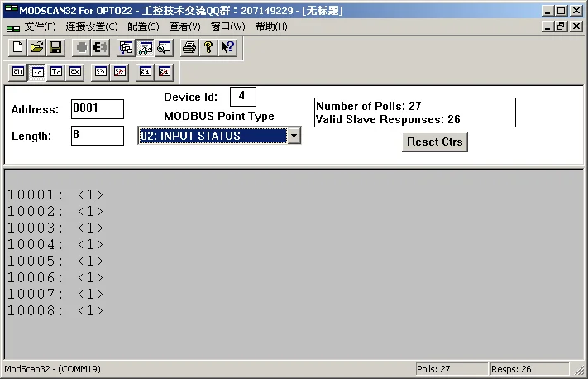Viewport: 588px width, 379px height.
Task: Click the Resps: 26 status bar entry
Action: coord(529,369)
